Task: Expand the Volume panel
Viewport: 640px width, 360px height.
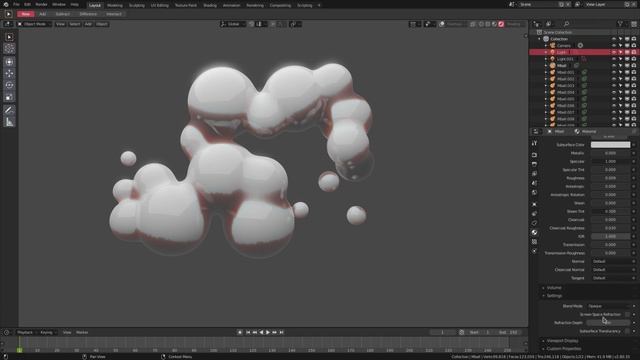Action: pyautogui.click(x=554, y=288)
